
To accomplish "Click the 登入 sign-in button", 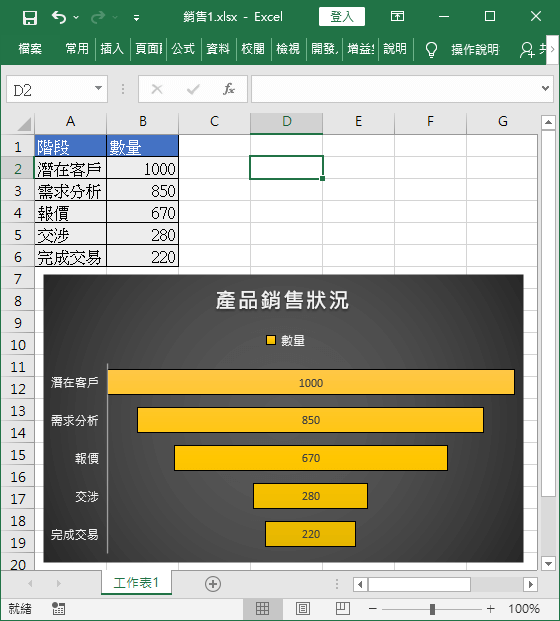I will [x=342, y=17].
